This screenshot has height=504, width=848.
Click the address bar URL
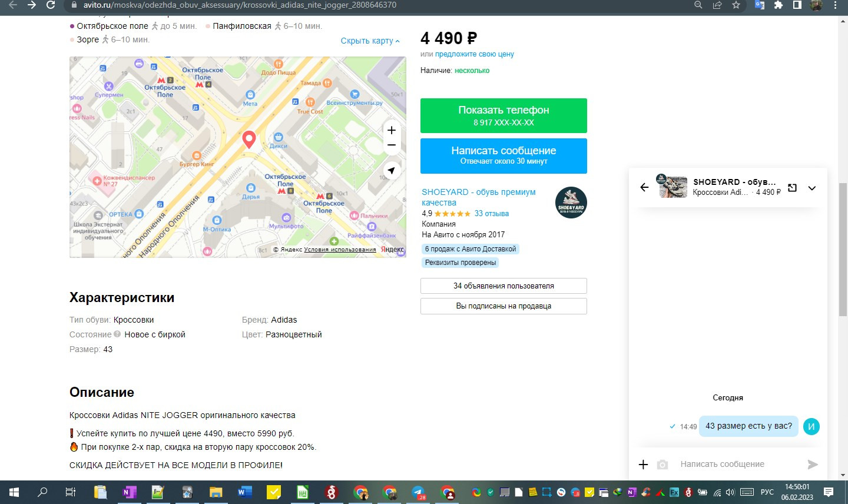tap(240, 5)
